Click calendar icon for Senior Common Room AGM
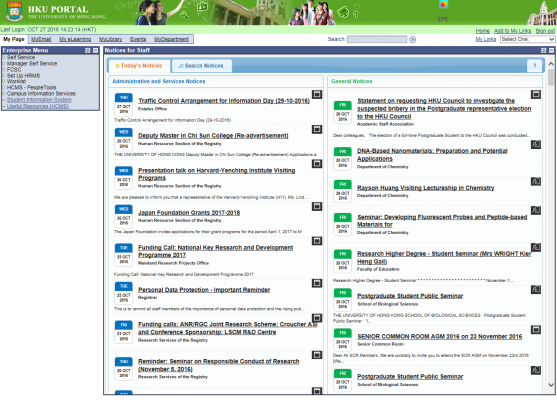This screenshot has height=400, width=557. [x=536, y=330]
